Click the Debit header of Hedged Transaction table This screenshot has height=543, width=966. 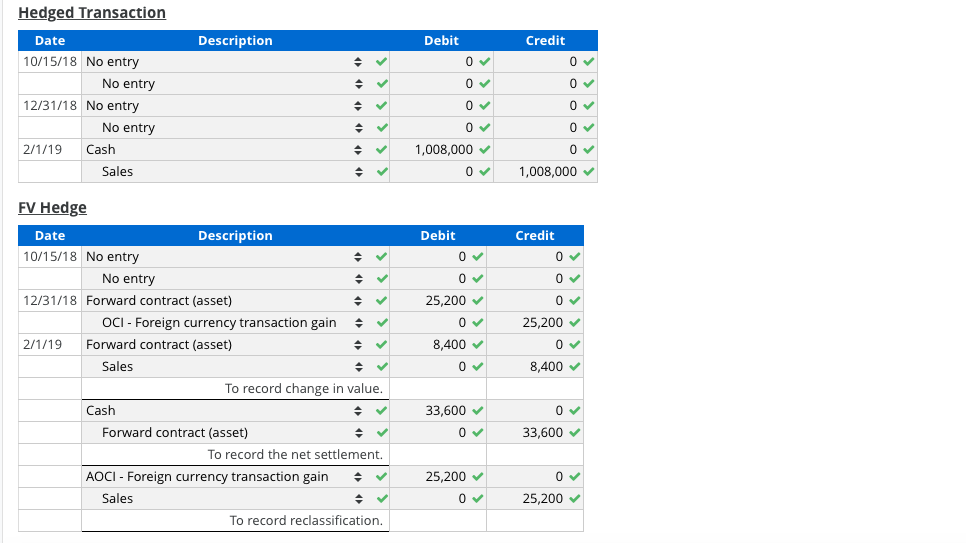coord(441,41)
